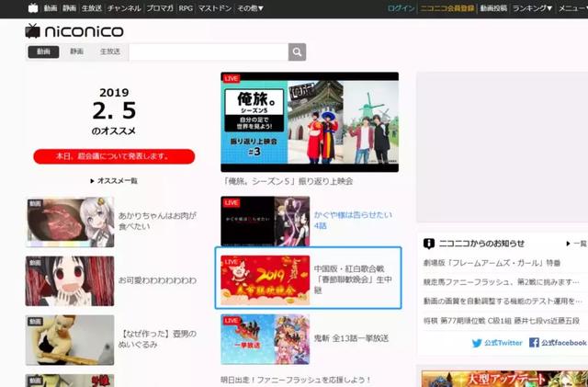Viewport: 588px width, 387px height.
Task: Click the small TV icon in top bar
Action: (33, 8)
